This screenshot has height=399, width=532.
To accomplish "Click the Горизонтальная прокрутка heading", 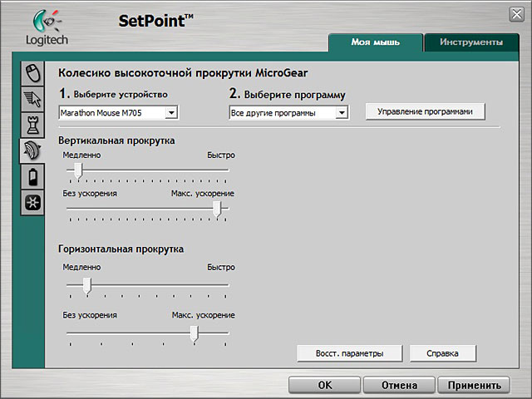I will 121,249.
